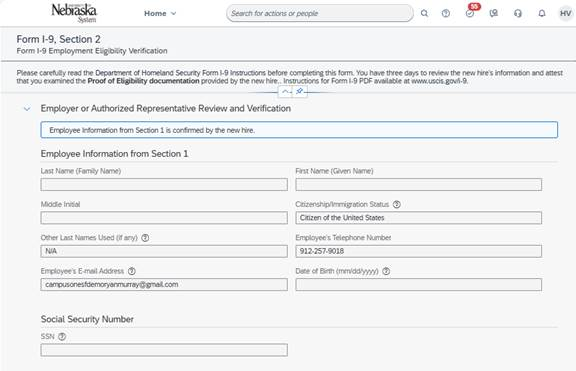Viewport: 576px width, 371px height.
Task: Open the Home dropdown menu
Action: point(160,13)
